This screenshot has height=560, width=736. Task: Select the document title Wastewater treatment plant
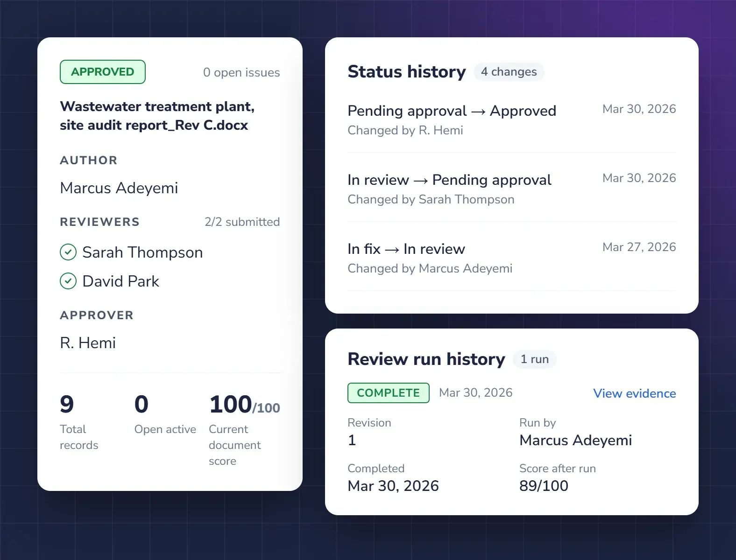(157, 116)
